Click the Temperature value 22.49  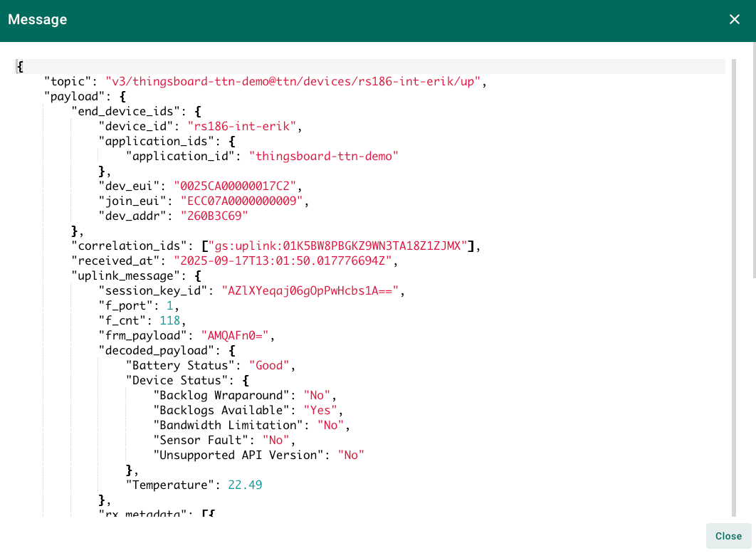tap(245, 485)
